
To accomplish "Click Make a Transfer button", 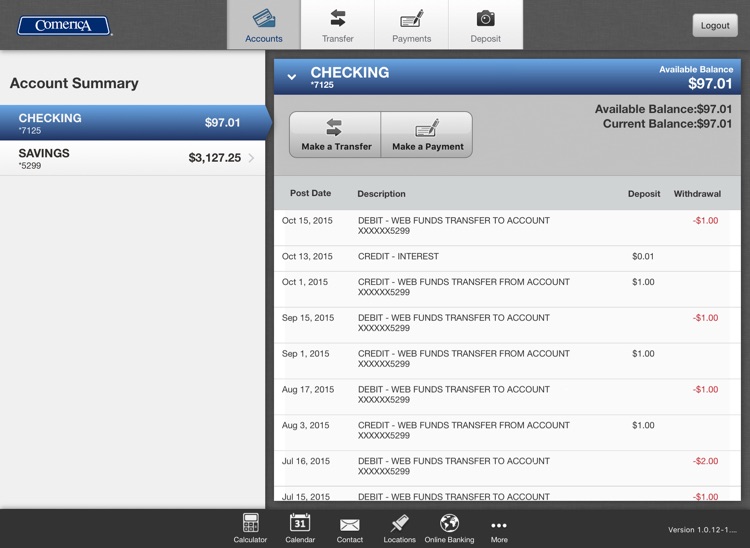I will click(x=335, y=135).
